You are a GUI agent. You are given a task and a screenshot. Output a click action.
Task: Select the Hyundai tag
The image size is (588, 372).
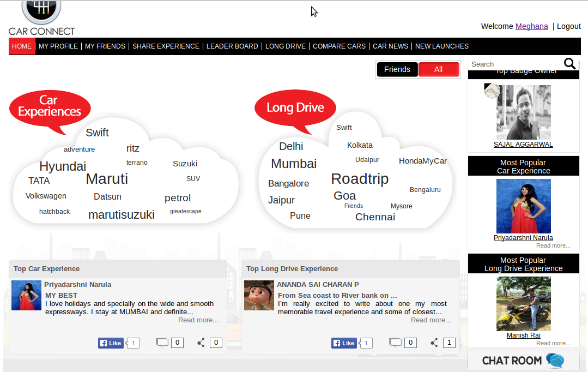click(63, 166)
